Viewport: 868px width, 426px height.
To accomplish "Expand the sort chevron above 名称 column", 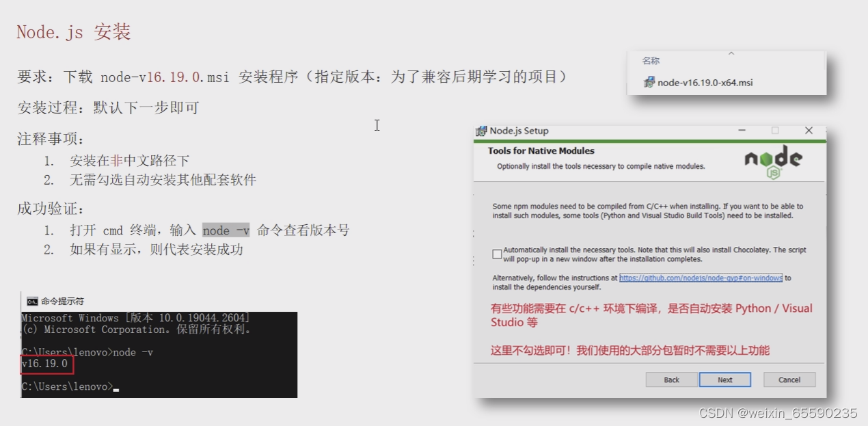I will click(x=731, y=53).
